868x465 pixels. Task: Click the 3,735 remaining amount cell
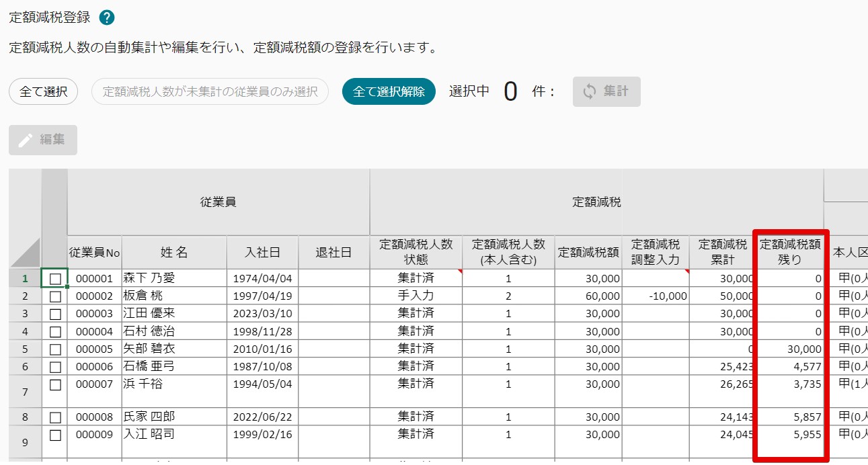point(790,391)
